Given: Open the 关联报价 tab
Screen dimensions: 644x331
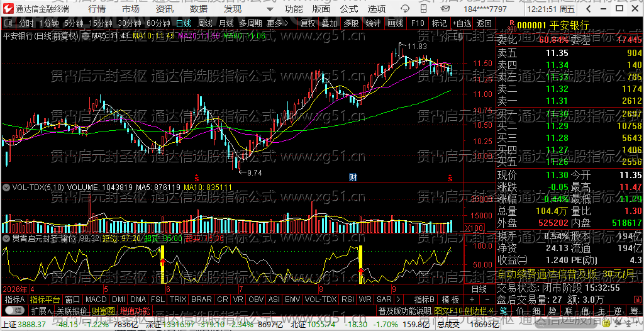Looking at the screenshot, I should click(72, 310).
